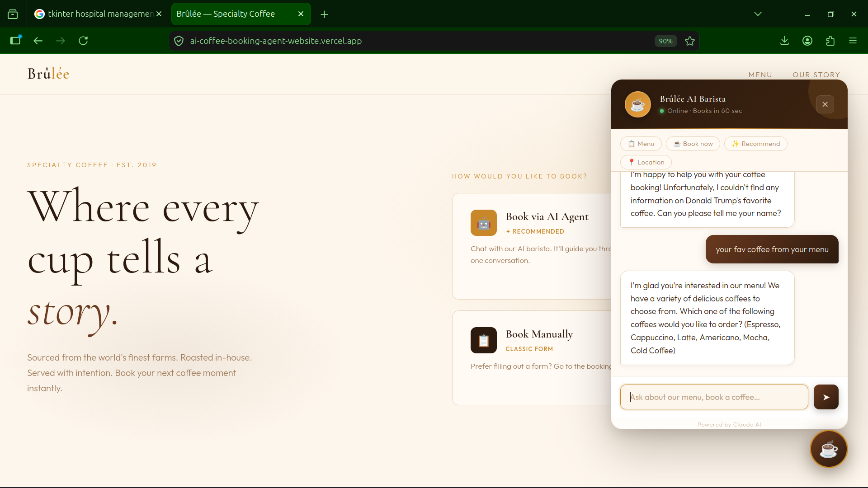The width and height of the screenshot is (868, 488).
Task: Reload the current page
Action: click(83, 41)
